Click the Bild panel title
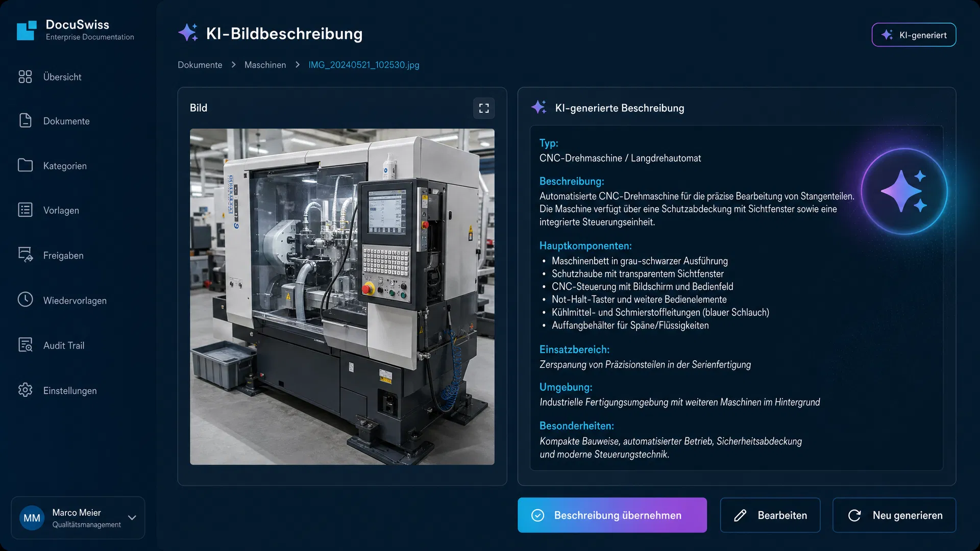The height and width of the screenshot is (551, 980). [x=199, y=108]
